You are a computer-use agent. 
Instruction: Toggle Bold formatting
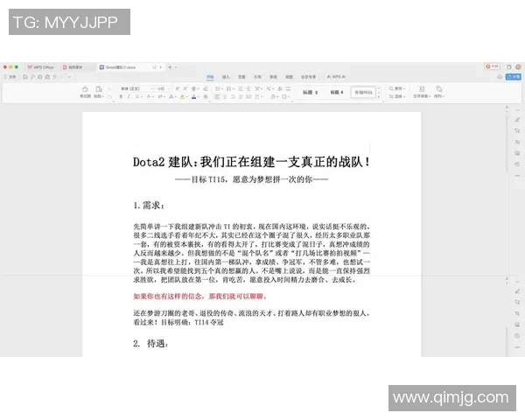(x=121, y=96)
